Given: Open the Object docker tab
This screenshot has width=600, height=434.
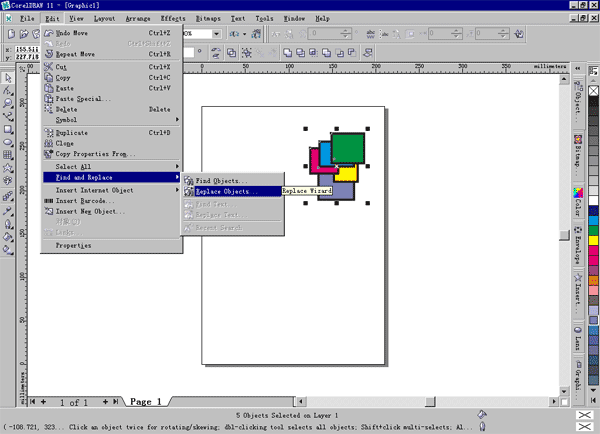Looking at the screenshot, I should pos(578,101).
